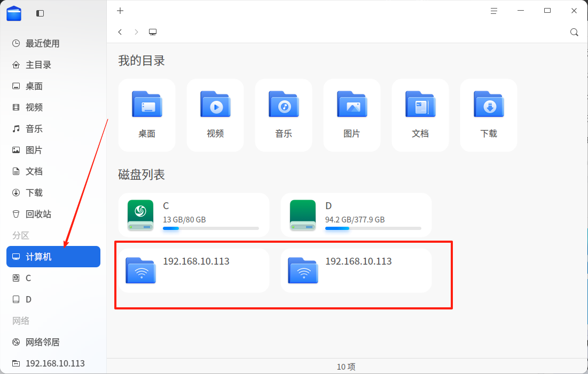Select 图片 in the sidebar
Image resolution: width=588 pixels, height=374 pixels.
tap(53, 150)
